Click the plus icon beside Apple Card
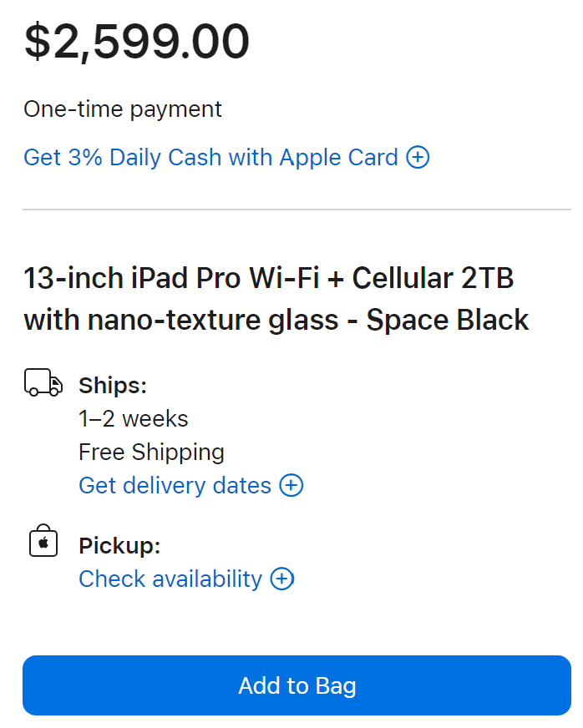 point(418,157)
